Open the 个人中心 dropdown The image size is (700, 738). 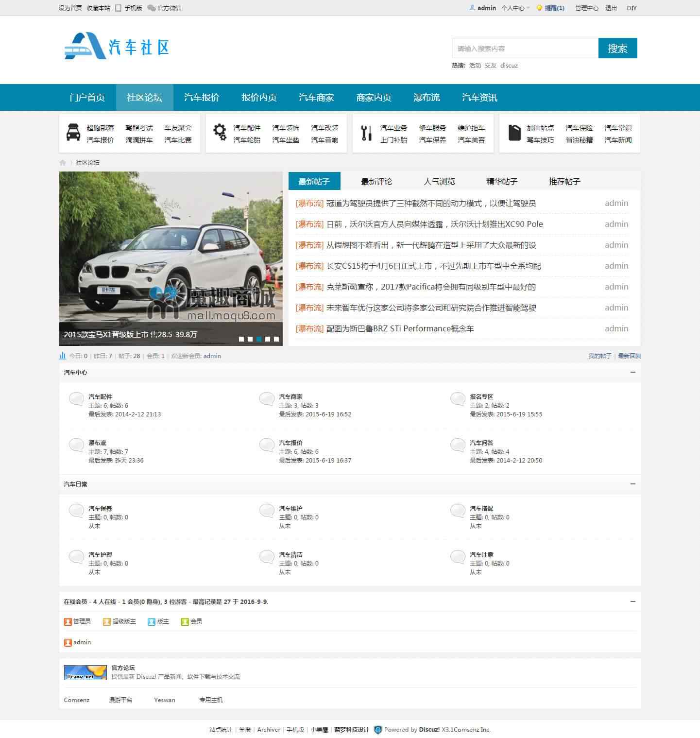515,8
